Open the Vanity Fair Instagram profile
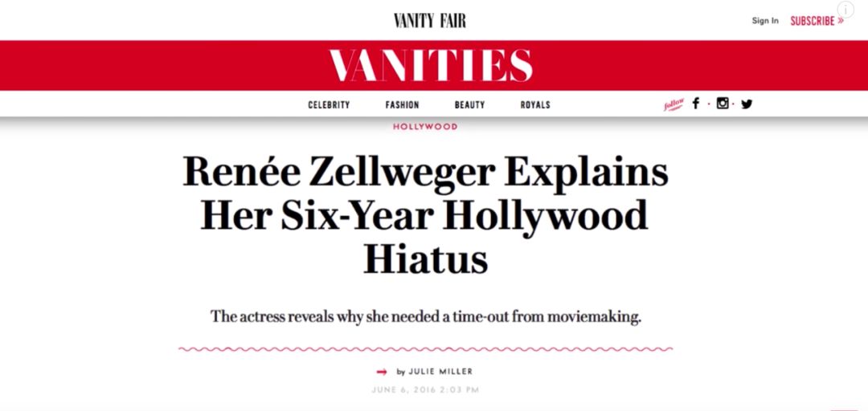 click(x=723, y=104)
